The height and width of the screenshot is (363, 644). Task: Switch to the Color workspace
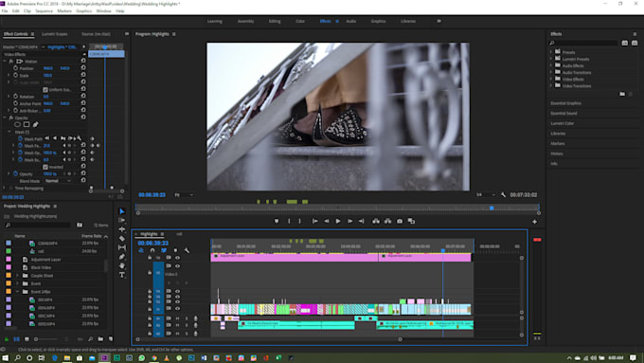click(300, 21)
